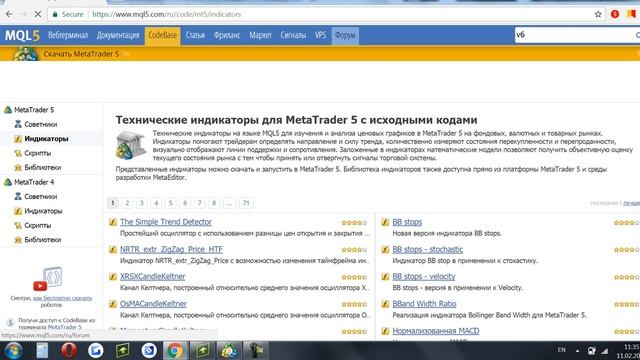
Task: Click YouTube video thumbnail in sidebar
Action: (48, 279)
